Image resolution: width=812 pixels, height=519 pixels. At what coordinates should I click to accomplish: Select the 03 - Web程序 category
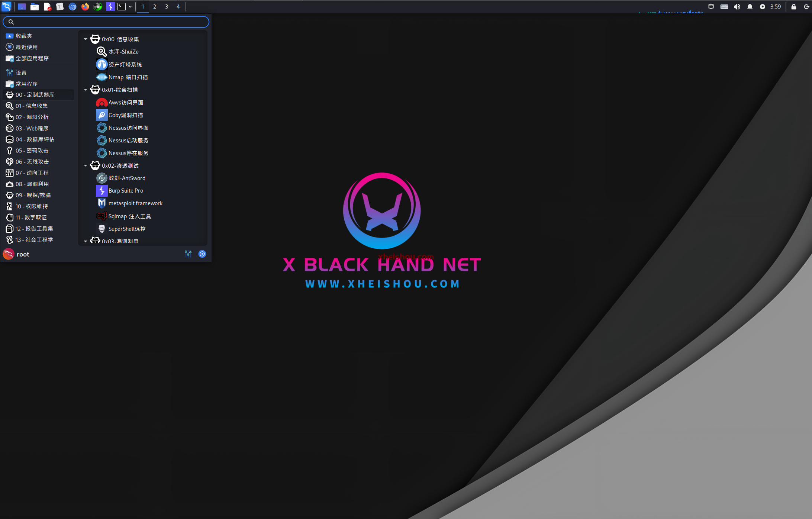39,128
